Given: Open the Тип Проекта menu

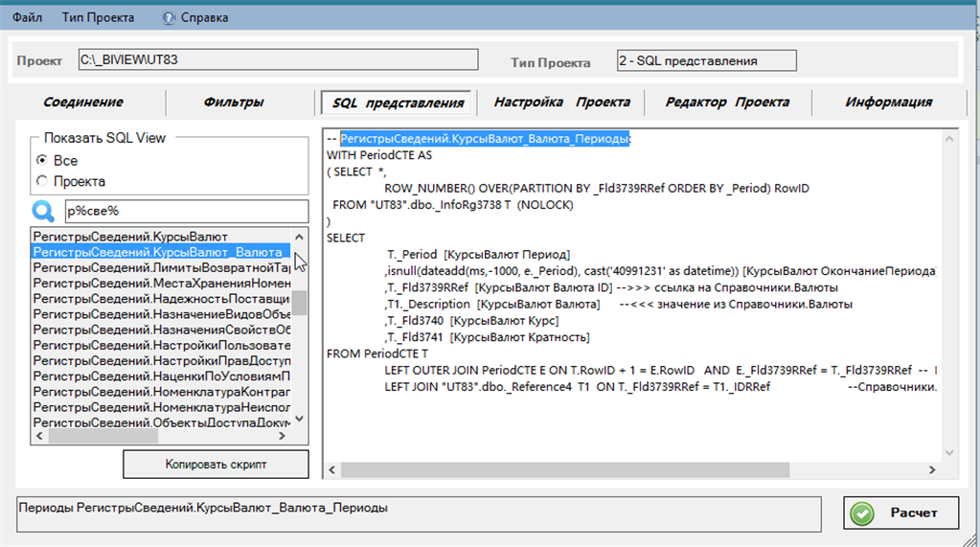Looking at the screenshot, I should (x=98, y=17).
